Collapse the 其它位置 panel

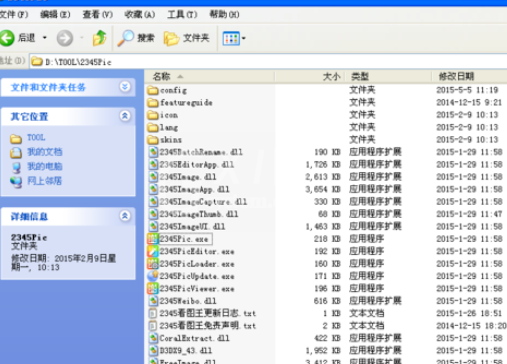click(x=125, y=116)
